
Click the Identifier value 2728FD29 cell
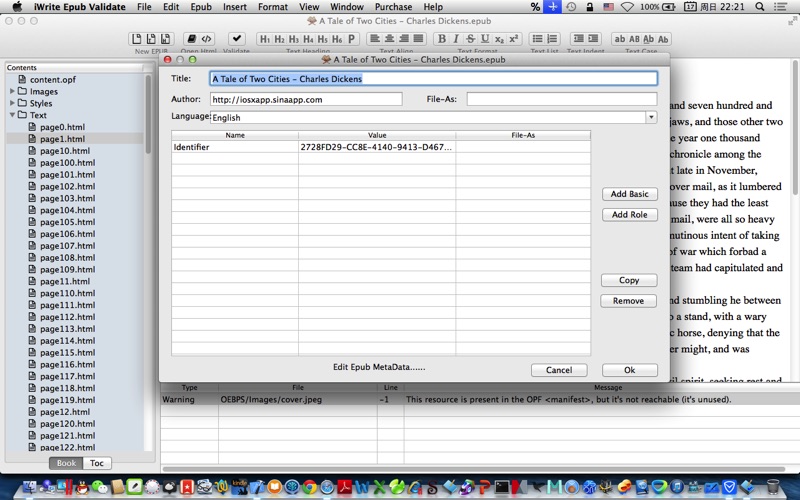click(x=376, y=147)
